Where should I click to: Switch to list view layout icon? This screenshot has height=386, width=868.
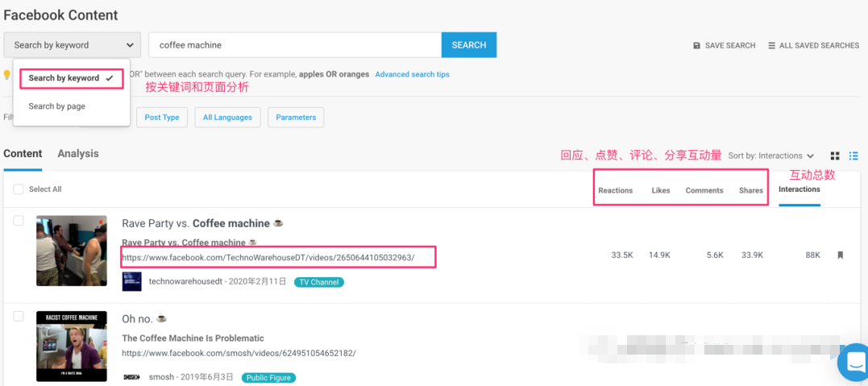click(x=853, y=156)
